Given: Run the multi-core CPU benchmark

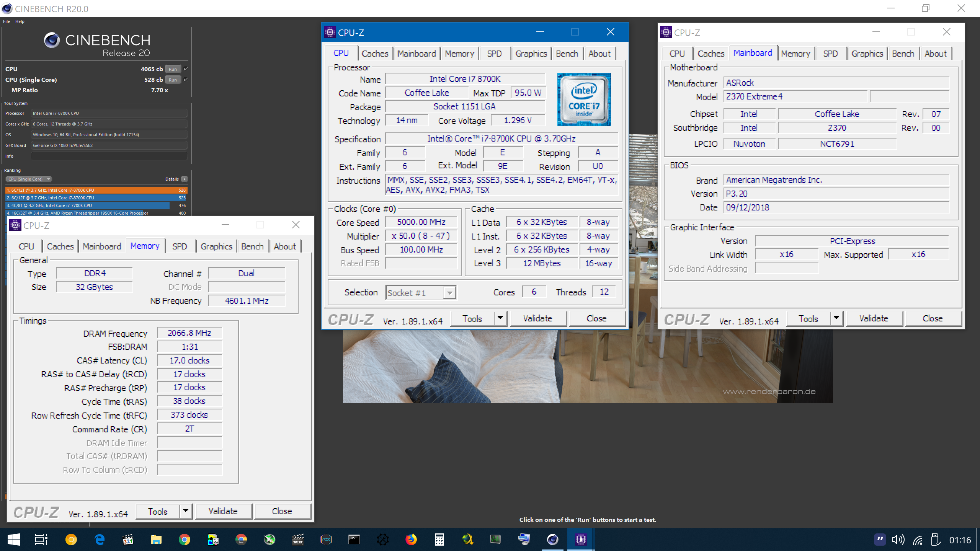Looking at the screenshot, I should point(173,69).
